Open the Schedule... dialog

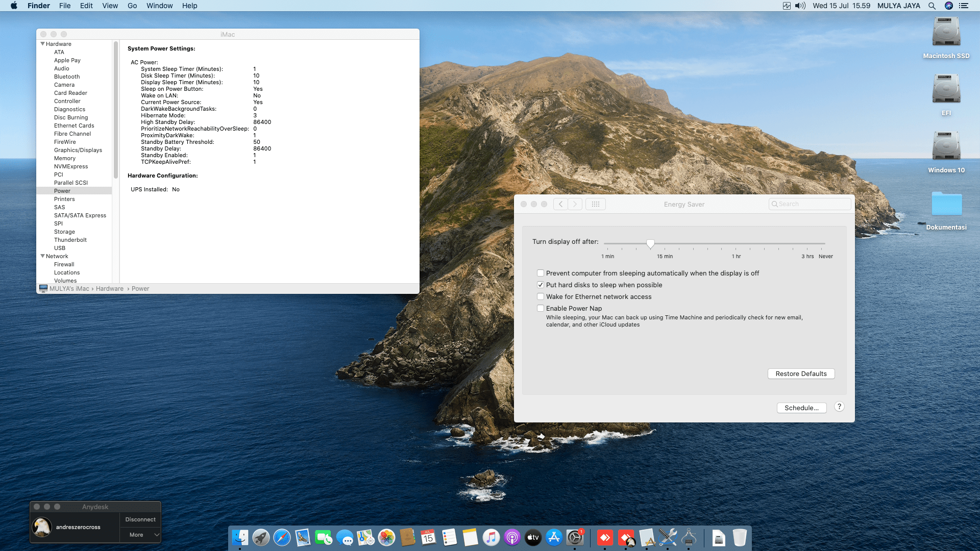click(x=801, y=408)
